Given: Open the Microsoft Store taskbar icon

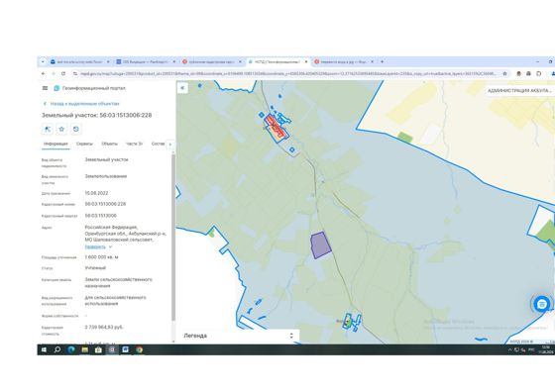Looking at the screenshot, I should [98, 349].
